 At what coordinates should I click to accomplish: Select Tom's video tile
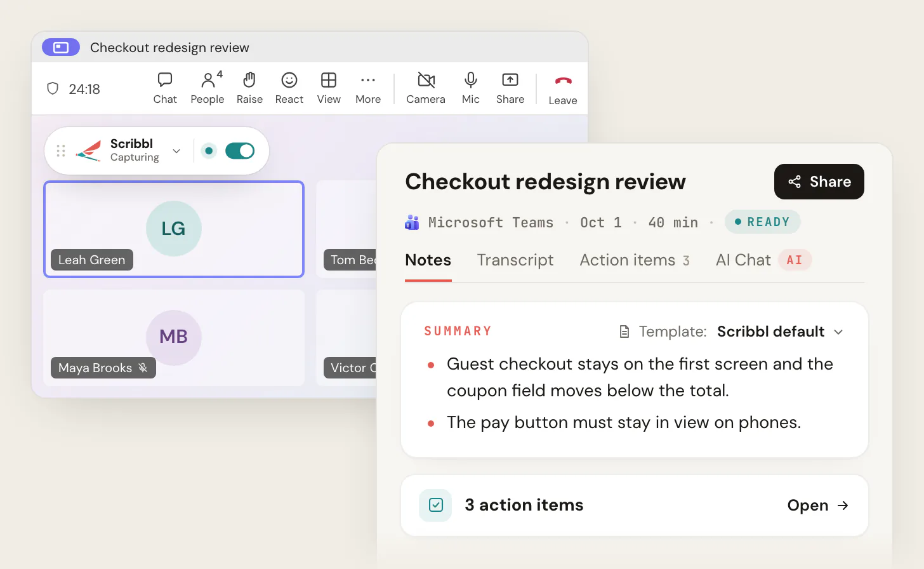tap(346, 229)
